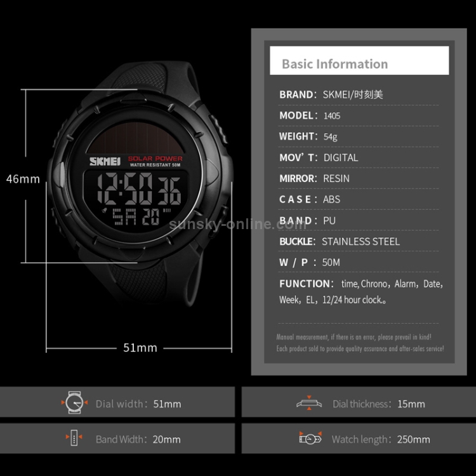Click the sunsky-online.com watermark
The image size is (476, 476).
238,224
